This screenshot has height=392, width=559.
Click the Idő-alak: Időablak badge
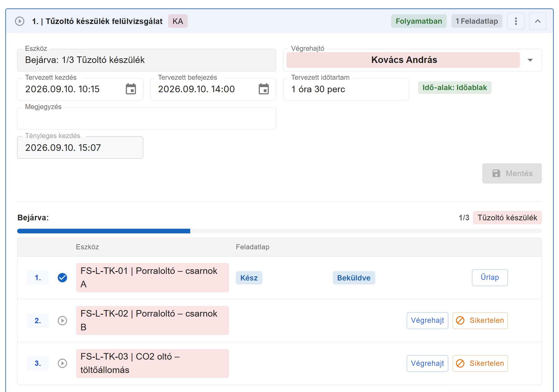pos(454,88)
